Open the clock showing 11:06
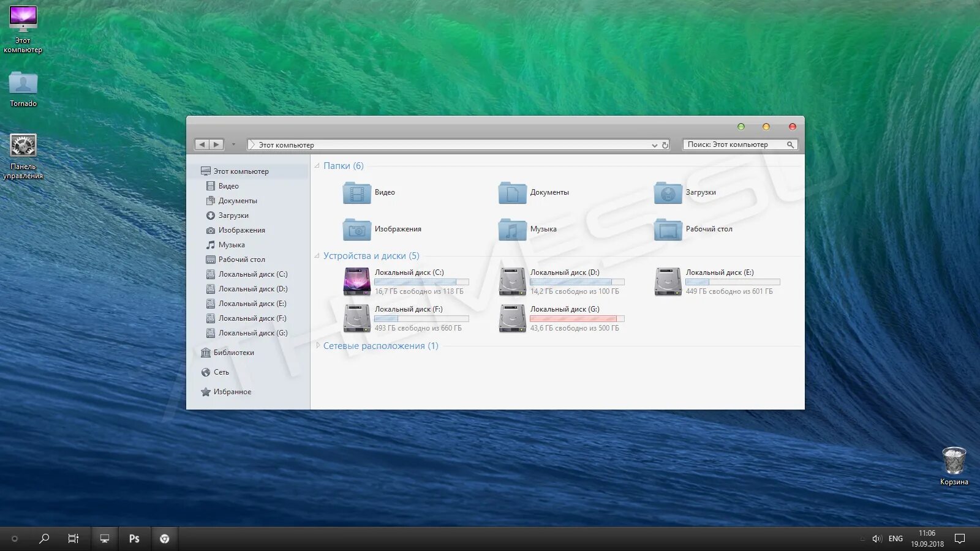The image size is (980, 551). pos(927,539)
